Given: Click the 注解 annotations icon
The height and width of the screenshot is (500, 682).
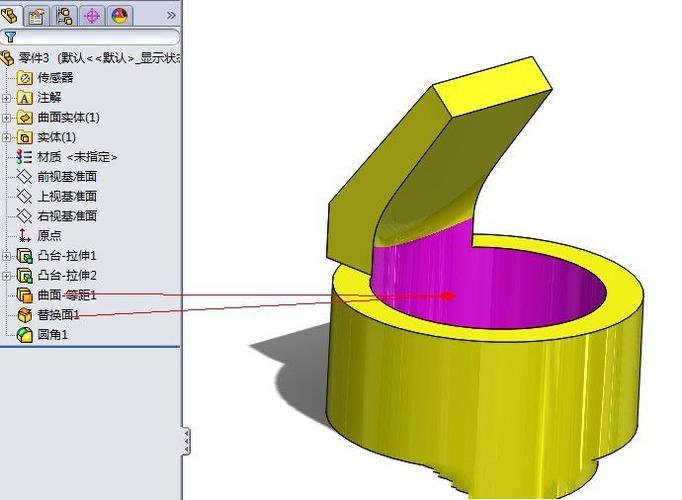Looking at the screenshot, I should coord(25,98).
